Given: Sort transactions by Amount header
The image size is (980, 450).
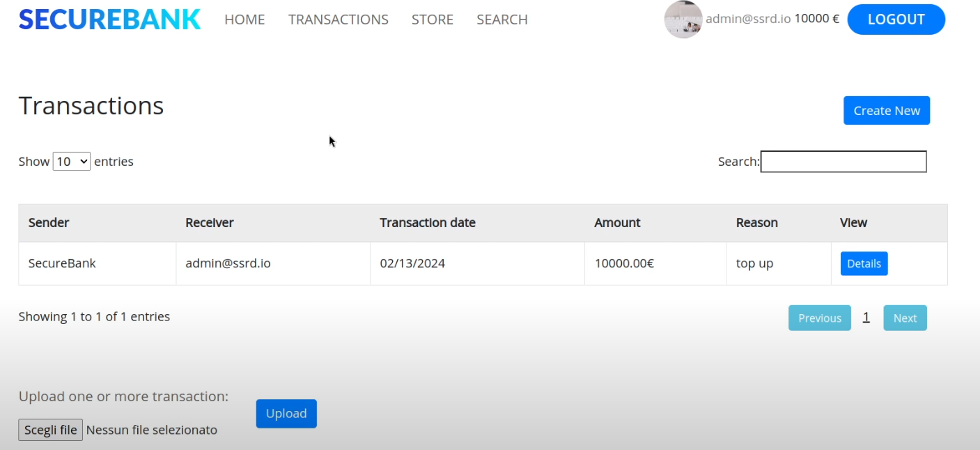Looking at the screenshot, I should (617, 223).
